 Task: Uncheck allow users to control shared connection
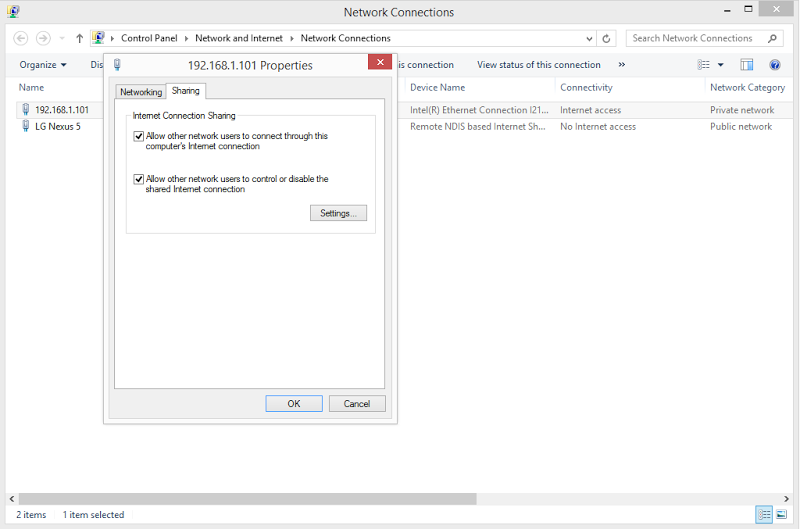click(139, 179)
